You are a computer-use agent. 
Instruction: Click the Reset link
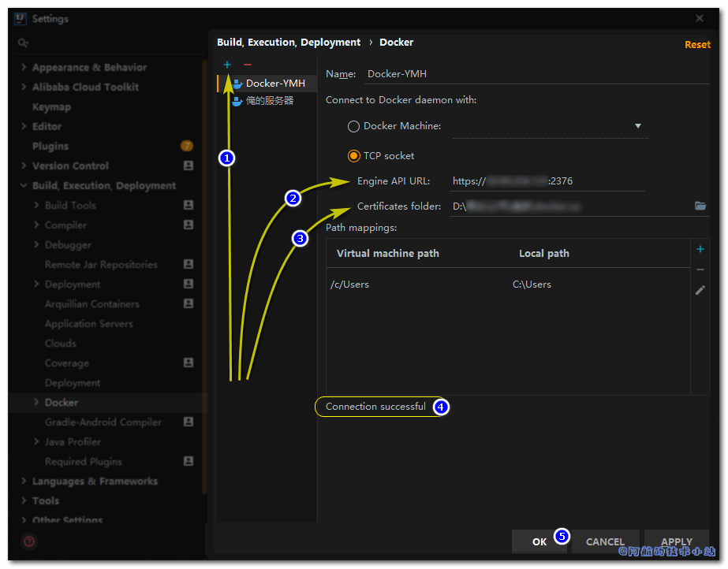point(697,44)
